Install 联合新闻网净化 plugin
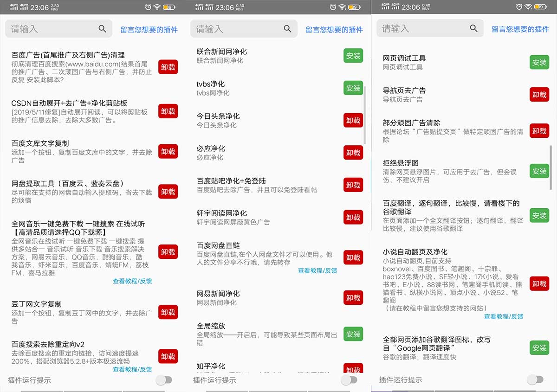The image size is (557, 392). (353, 56)
